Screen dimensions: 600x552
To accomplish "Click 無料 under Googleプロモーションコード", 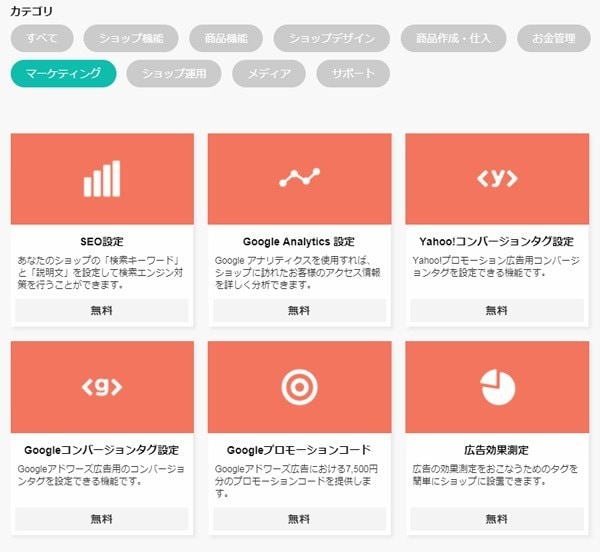I will coord(299,519).
